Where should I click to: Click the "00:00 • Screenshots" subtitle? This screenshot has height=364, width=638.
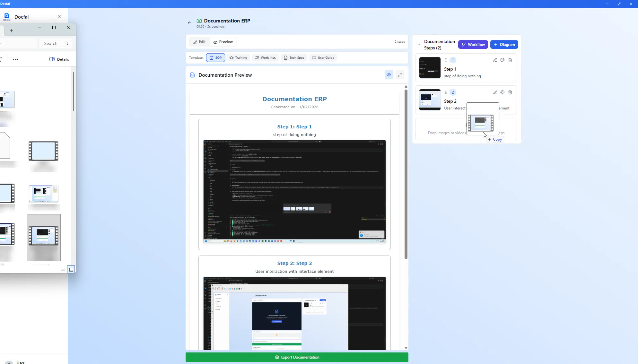[x=211, y=27]
